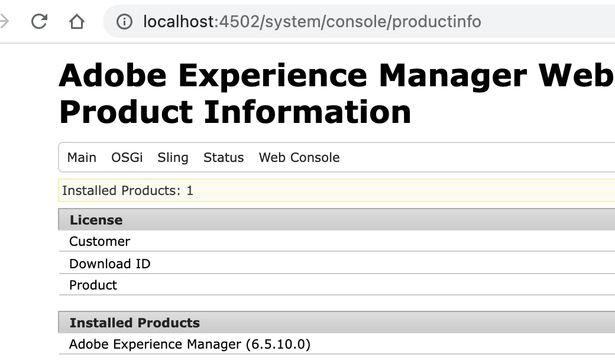Select the Download ID row
Image resolution: width=615 pixels, height=364 pixels.
[110, 264]
